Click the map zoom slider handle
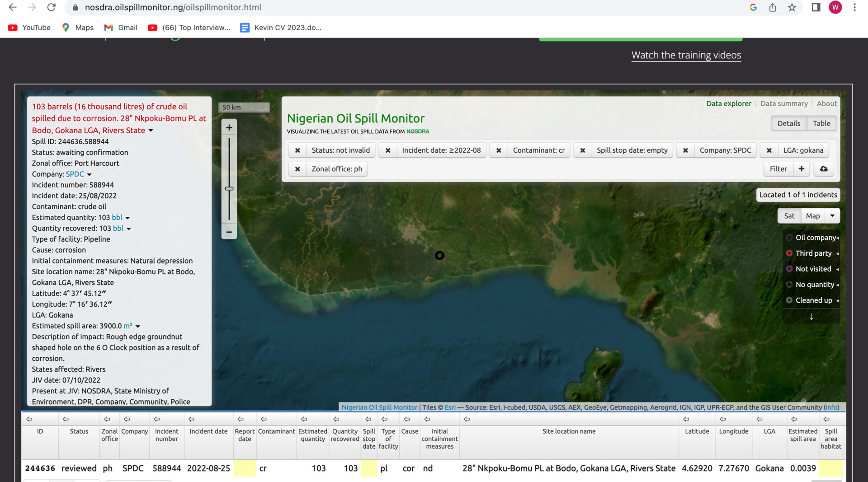The height and width of the screenshot is (482, 868). pyautogui.click(x=229, y=189)
